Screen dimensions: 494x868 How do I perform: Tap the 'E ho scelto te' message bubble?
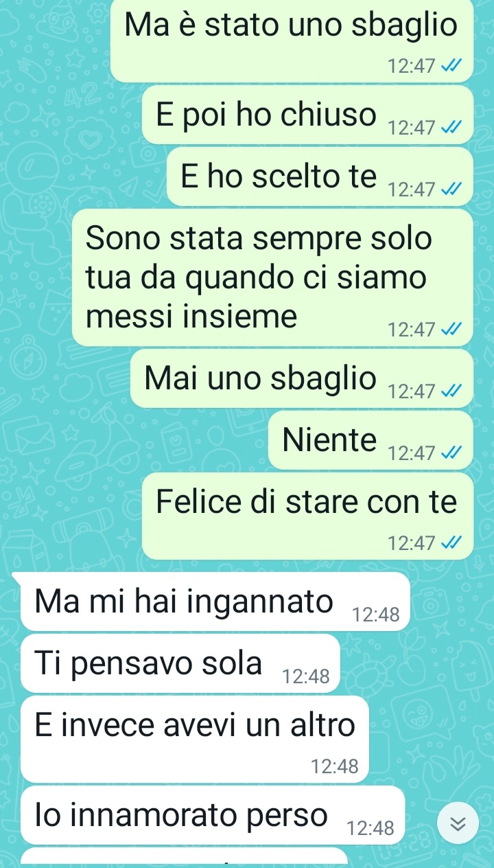[320, 176]
